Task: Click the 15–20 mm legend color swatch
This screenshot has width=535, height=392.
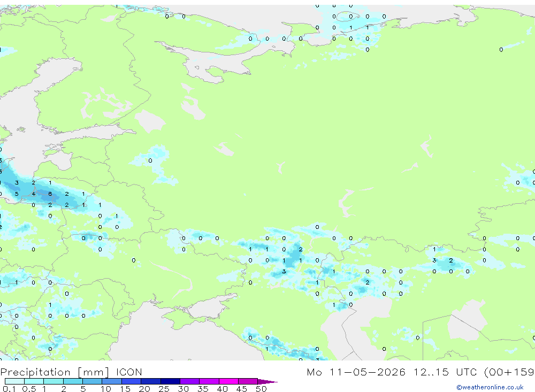Action: coord(132,381)
